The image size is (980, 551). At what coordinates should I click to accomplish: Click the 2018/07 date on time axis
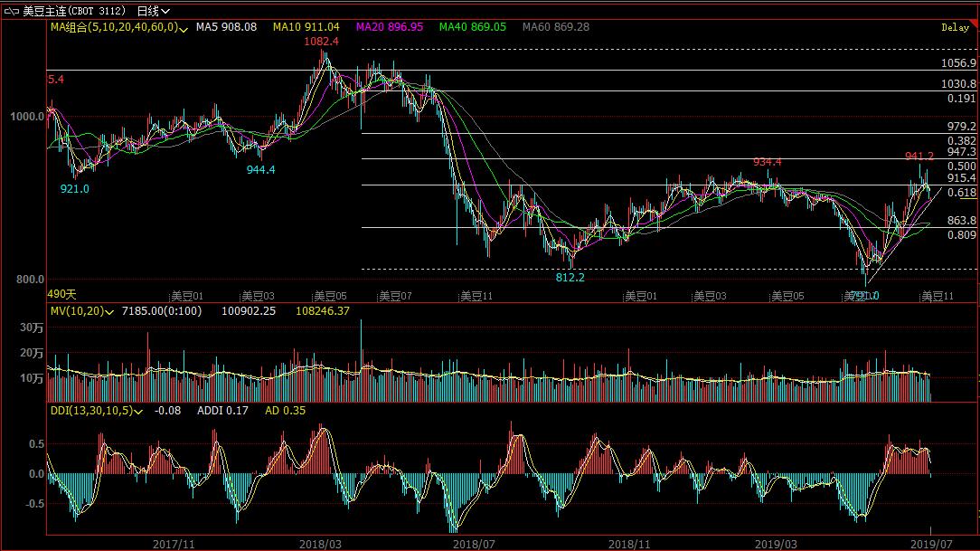click(x=474, y=544)
